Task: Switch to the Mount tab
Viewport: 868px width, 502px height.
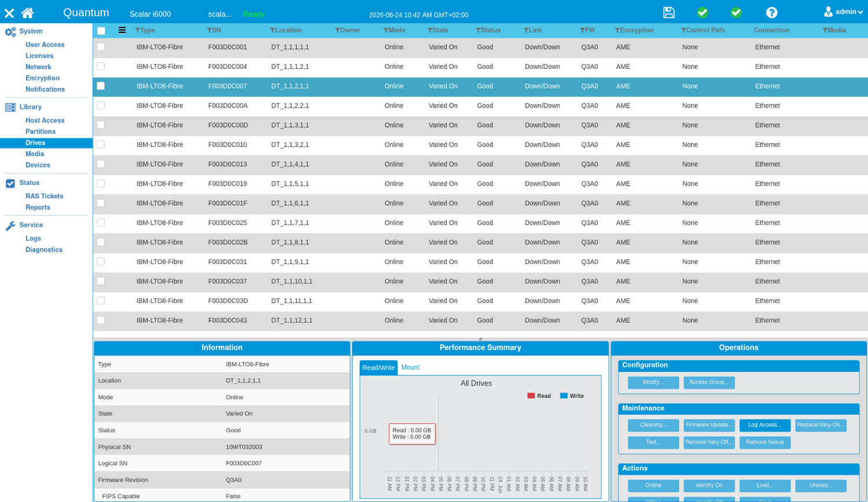Action: click(x=410, y=367)
